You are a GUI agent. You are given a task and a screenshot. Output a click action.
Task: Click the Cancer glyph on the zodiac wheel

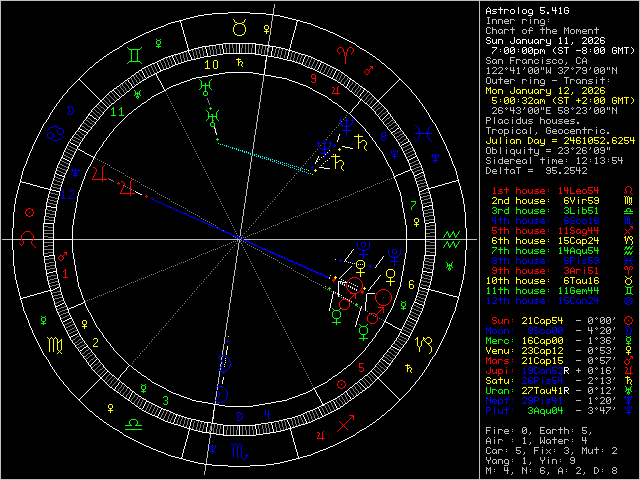(x=55, y=129)
